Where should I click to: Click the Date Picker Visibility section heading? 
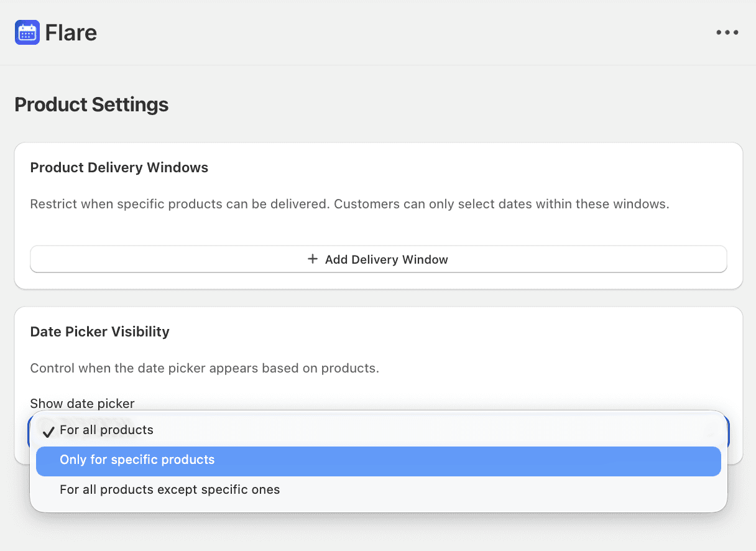tap(99, 332)
